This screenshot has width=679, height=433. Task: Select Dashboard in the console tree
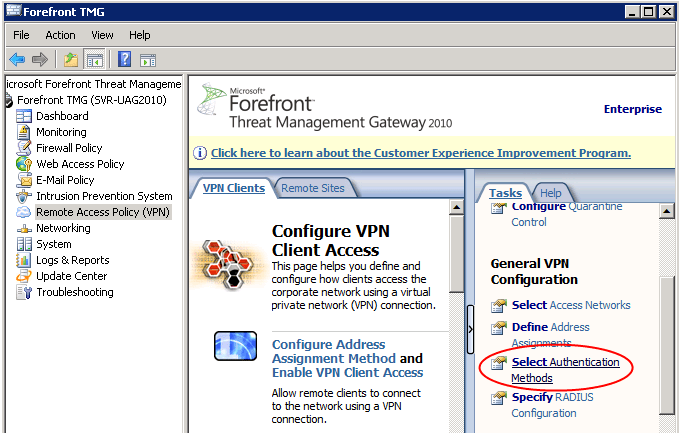click(62, 116)
